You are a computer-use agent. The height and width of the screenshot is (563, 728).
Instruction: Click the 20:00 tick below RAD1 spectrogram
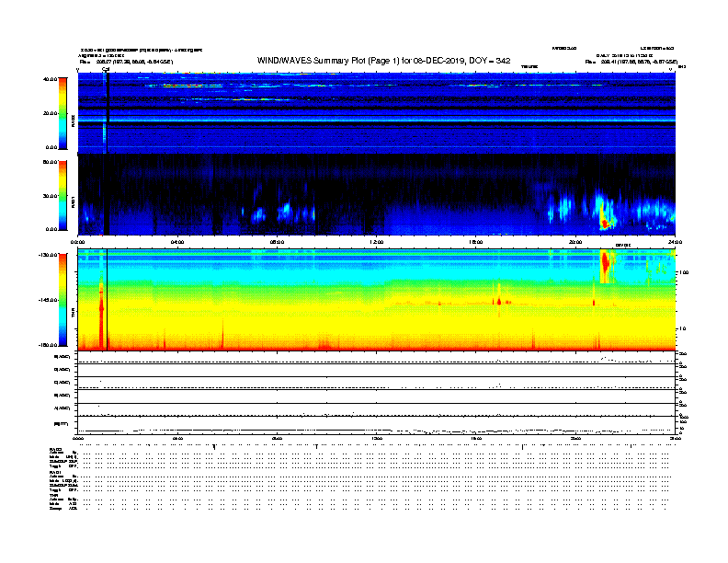pos(575,242)
